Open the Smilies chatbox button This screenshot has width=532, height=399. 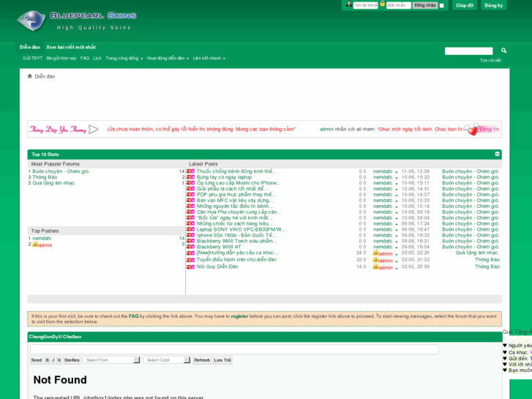tap(72, 360)
